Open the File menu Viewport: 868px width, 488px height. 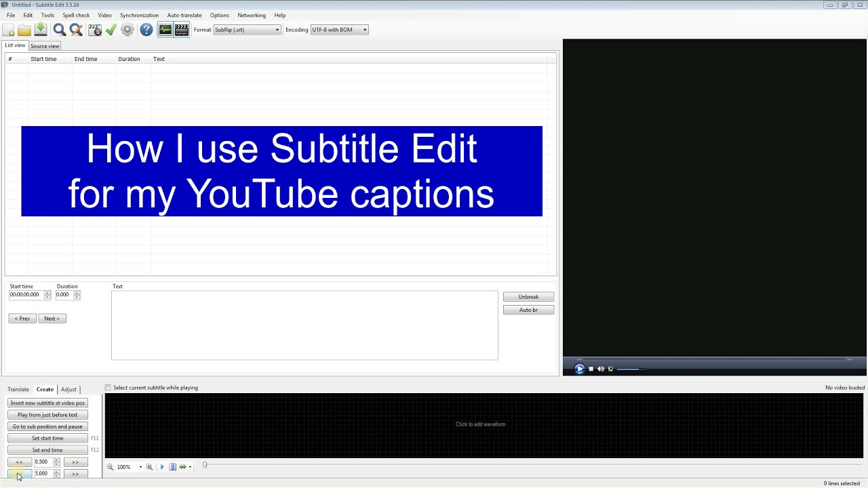(x=11, y=15)
